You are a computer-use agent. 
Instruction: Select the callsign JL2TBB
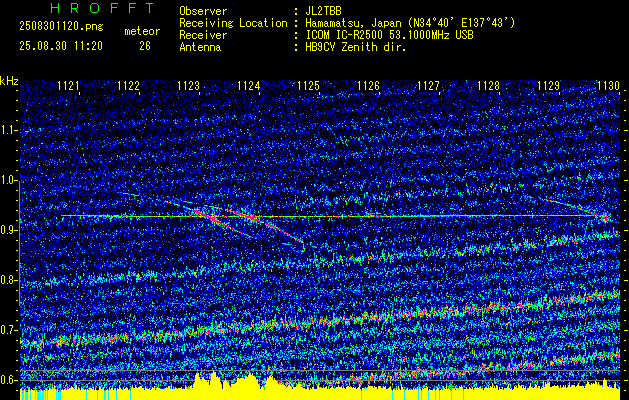(x=323, y=11)
